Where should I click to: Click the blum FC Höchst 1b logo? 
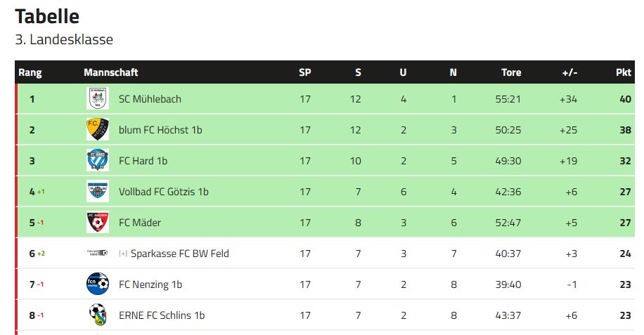coord(98,130)
